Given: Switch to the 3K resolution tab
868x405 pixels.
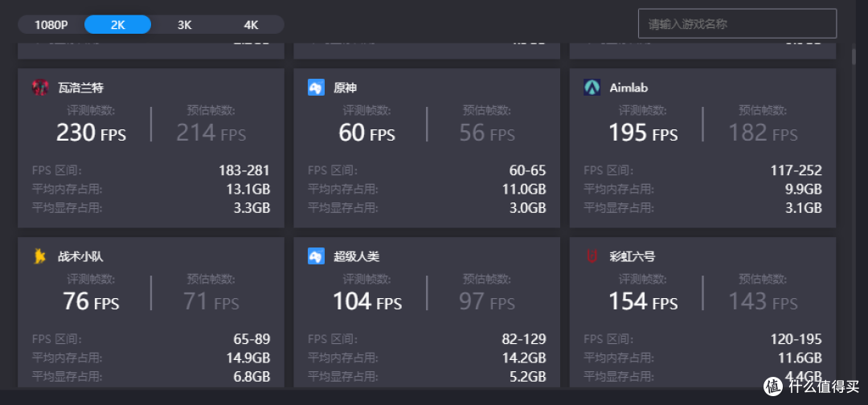Looking at the screenshot, I should point(184,25).
